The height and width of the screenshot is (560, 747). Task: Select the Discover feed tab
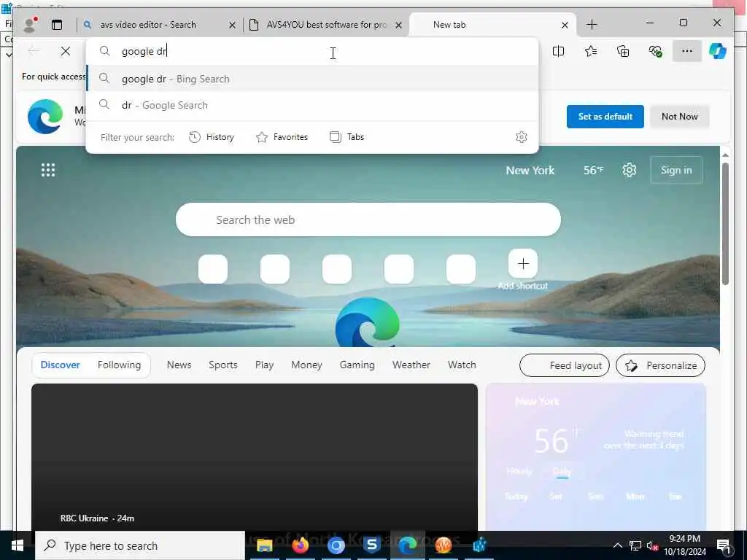click(60, 365)
